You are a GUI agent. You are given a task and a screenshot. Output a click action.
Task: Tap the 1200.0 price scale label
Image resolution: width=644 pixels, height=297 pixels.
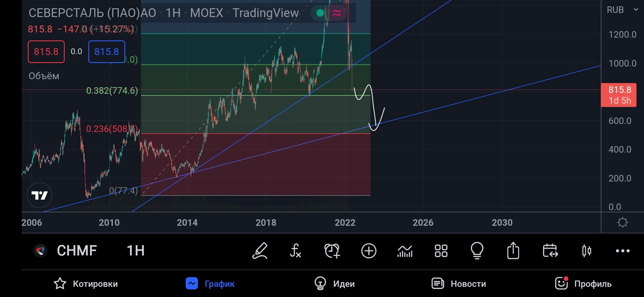[622, 35]
